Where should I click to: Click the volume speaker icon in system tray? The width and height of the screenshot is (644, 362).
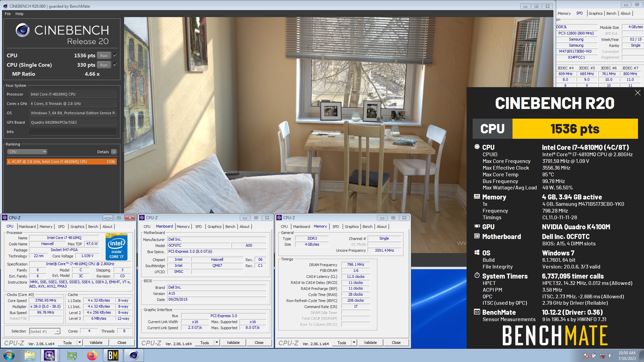[610, 356]
